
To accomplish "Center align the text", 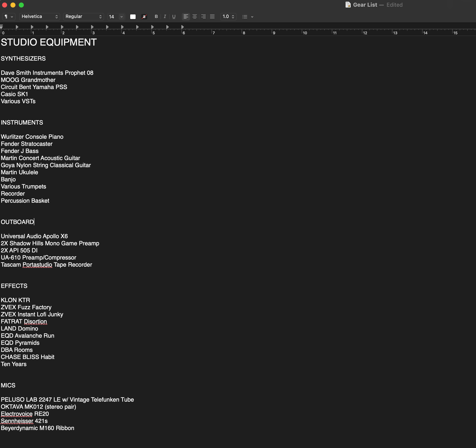I will (195, 17).
